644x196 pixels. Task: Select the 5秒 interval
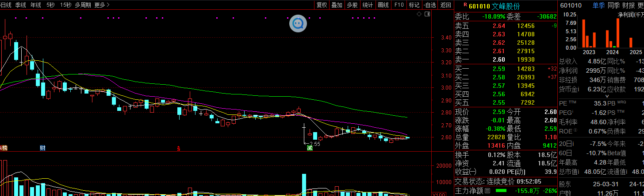point(50,5)
